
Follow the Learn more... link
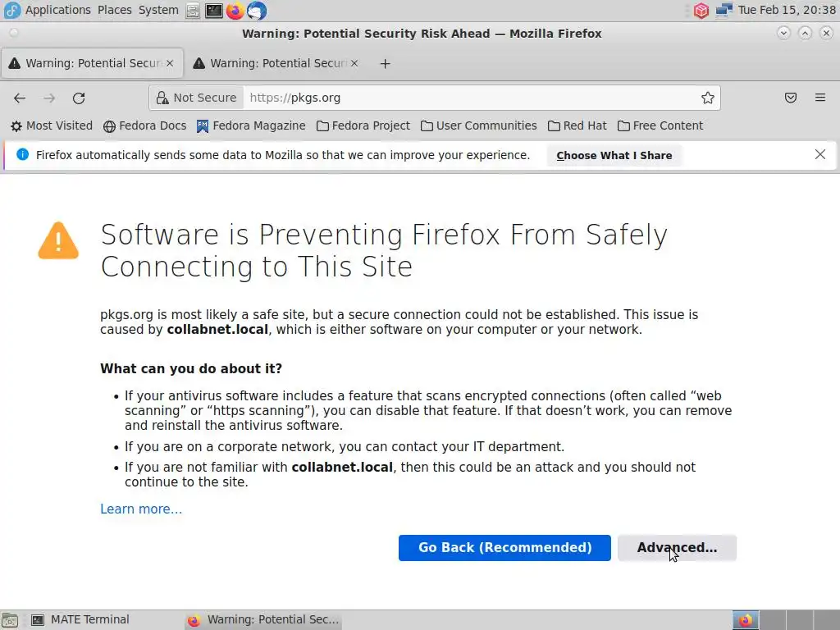point(141,509)
